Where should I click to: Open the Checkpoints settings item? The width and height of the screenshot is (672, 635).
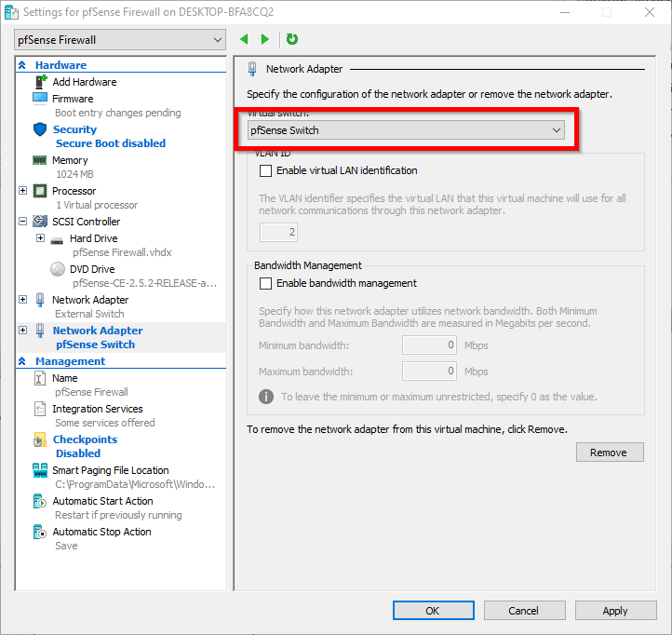point(86,439)
